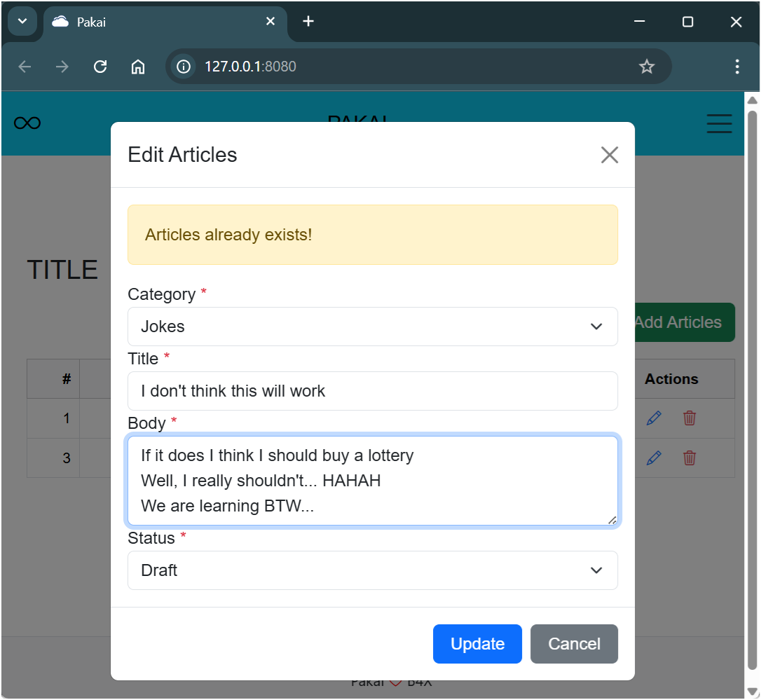The width and height of the screenshot is (761, 700).
Task: Open the browser three-dot menu
Action: point(736,67)
